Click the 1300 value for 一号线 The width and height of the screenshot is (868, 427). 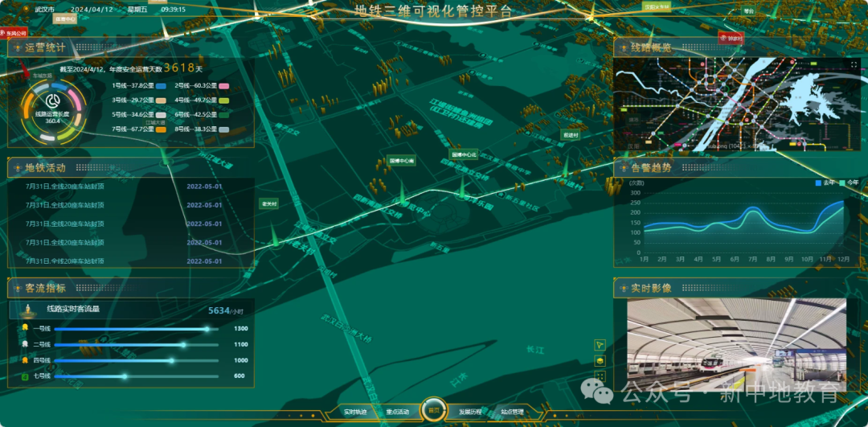[240, 329]
